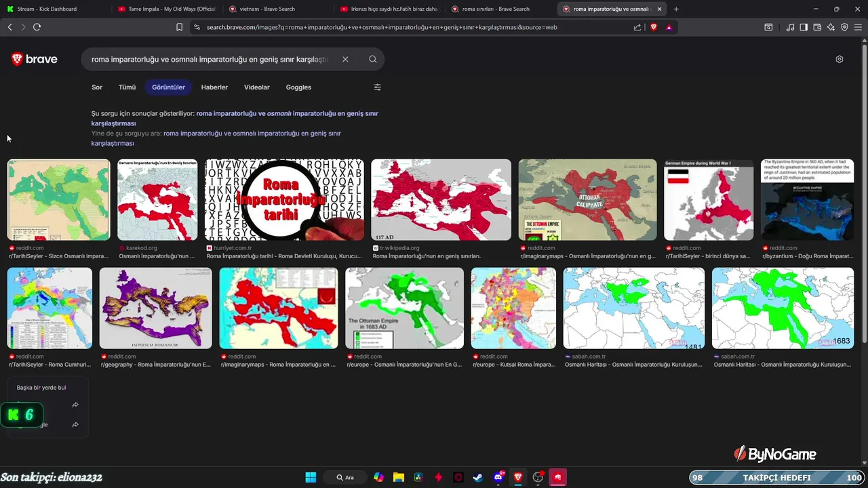Image resolution: width=868 pixels, height=488 pixels.
Task: Open r/TarihiSeyler Roma Cumhuriyeti result title
Action: 49,365
